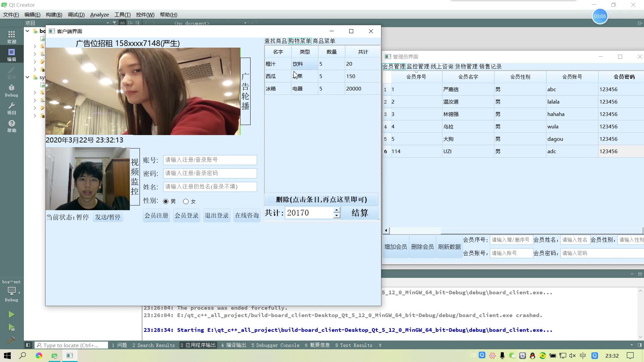Open the kit selector monitor icon
The image size is (644, 362).
click(x=11, y=291)
